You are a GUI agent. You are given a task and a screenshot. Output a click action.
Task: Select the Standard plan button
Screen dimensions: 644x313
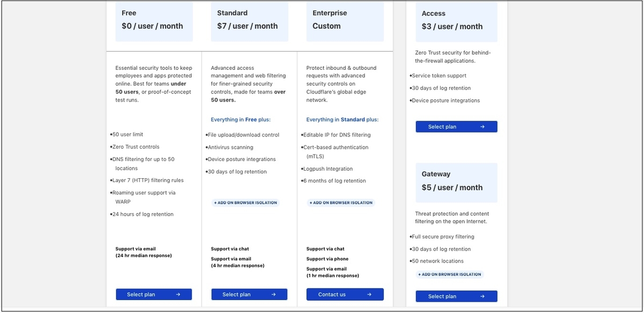(x=250, y=294)
